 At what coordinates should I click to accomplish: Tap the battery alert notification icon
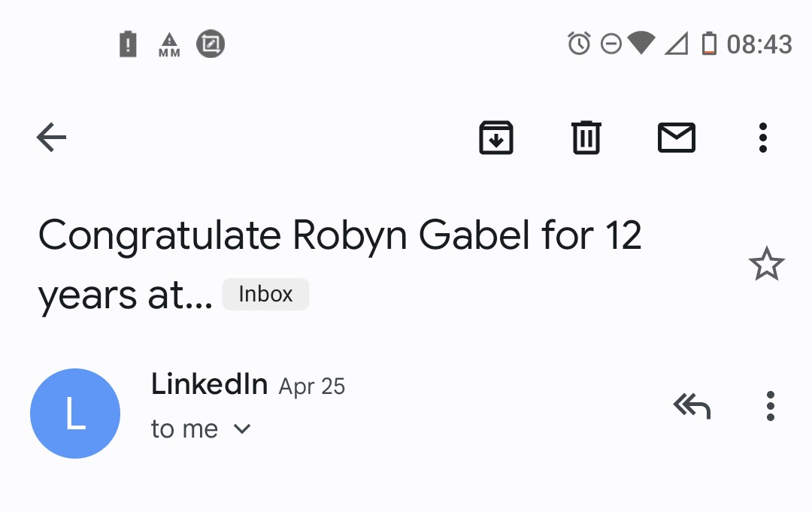(129, 44)
